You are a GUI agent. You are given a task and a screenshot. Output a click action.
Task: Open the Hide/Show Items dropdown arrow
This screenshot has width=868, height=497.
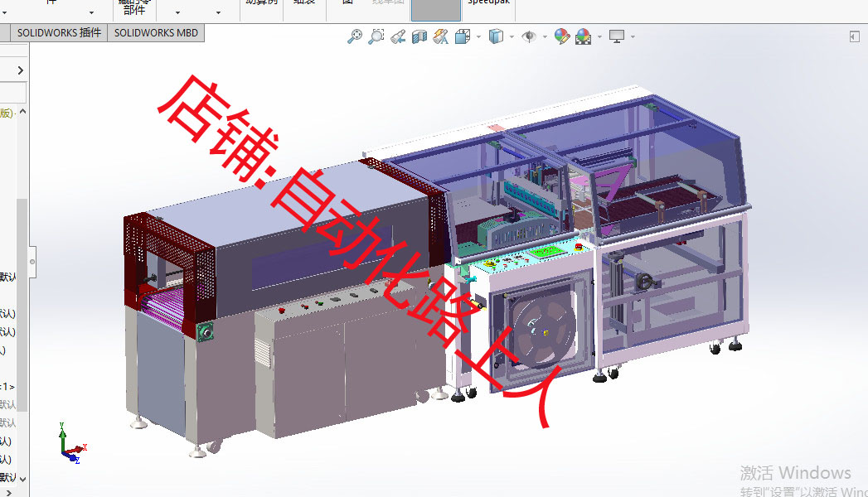click(x=545, y=37)
